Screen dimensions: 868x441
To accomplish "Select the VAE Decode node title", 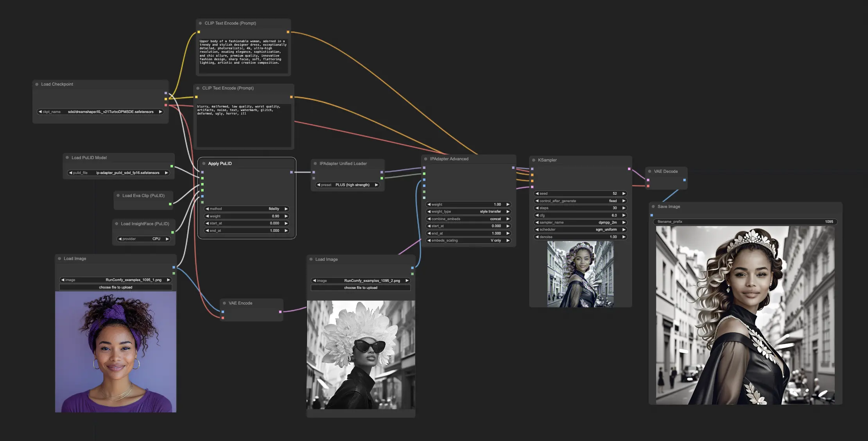I will point(665,171).
